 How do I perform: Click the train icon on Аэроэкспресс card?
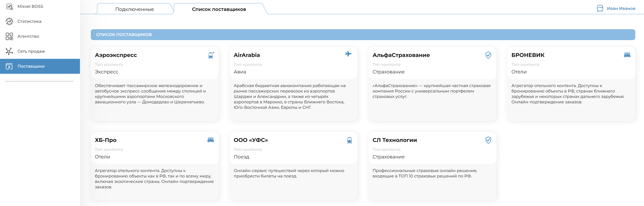(211, 55)
